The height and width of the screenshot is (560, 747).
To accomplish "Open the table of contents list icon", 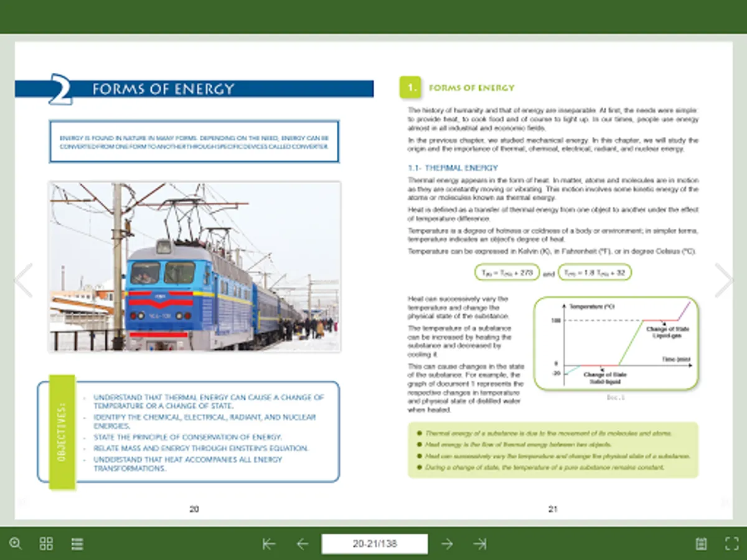I will tap(77, 543).
